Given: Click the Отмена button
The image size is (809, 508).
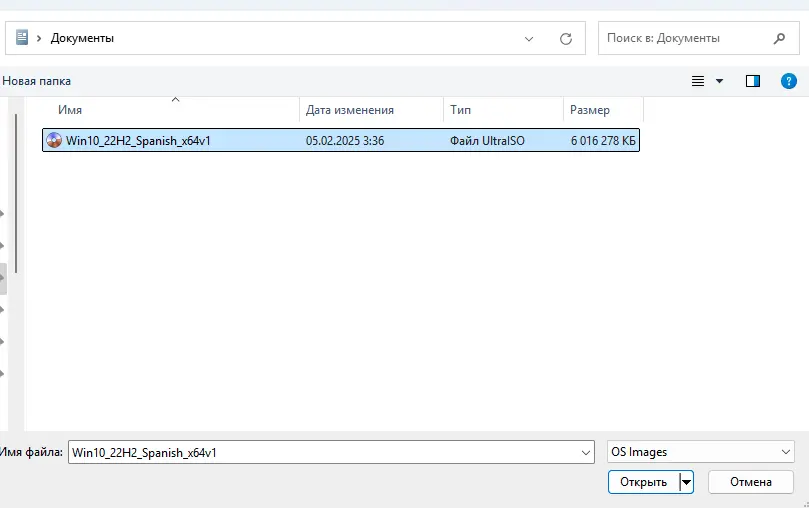Looking at the screenshot, I should (751, 482).
